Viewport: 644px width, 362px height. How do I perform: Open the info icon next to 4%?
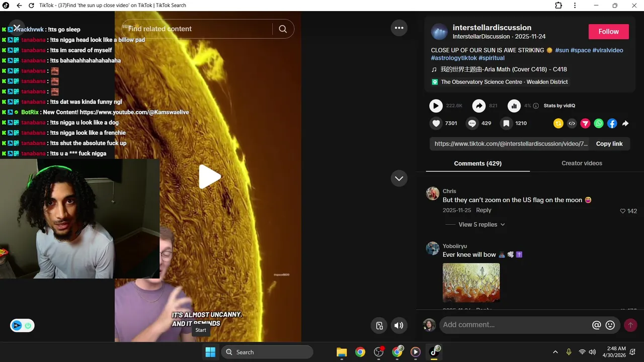coord(536,106)
